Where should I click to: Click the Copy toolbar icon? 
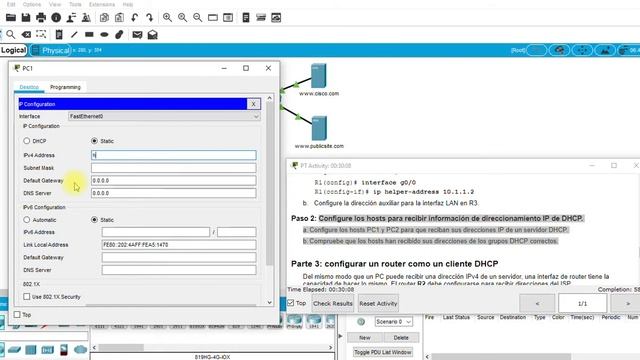pyautogui.click(x=104, y=18)
